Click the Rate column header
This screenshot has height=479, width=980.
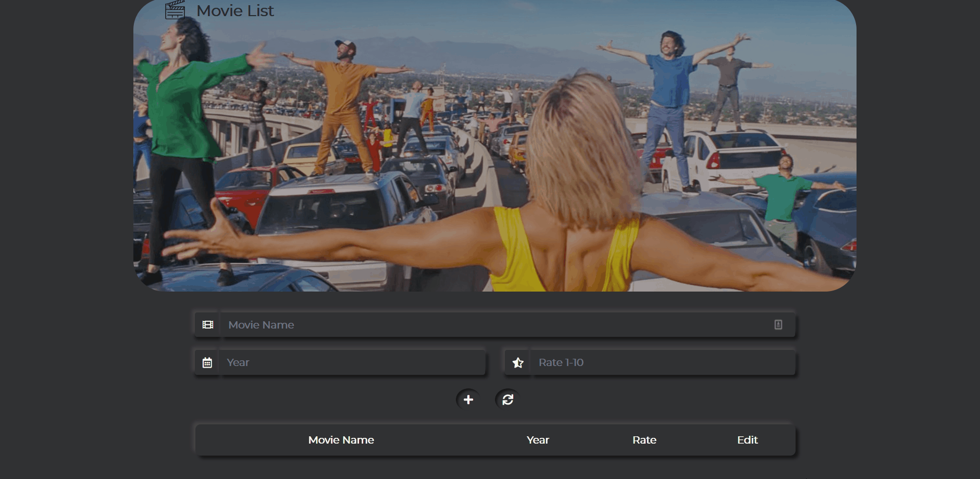(x=644, y=440)
